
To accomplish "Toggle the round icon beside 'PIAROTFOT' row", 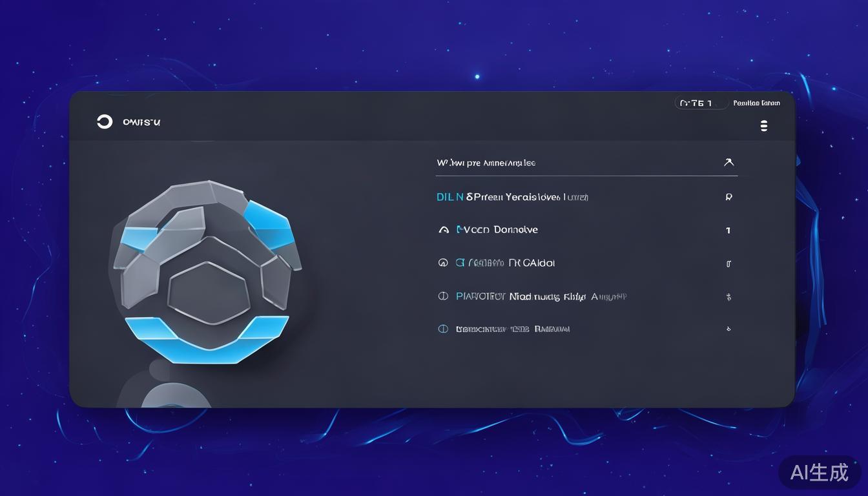I will coord(443,296).
